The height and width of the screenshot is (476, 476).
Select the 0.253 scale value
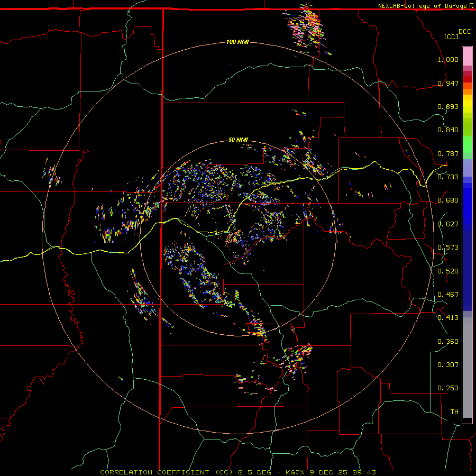coord(448,388)
